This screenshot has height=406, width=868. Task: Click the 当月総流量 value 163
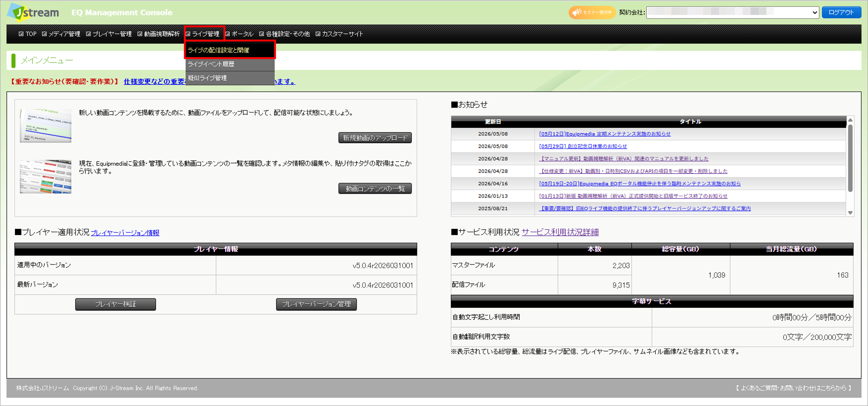tap(842, 275)
